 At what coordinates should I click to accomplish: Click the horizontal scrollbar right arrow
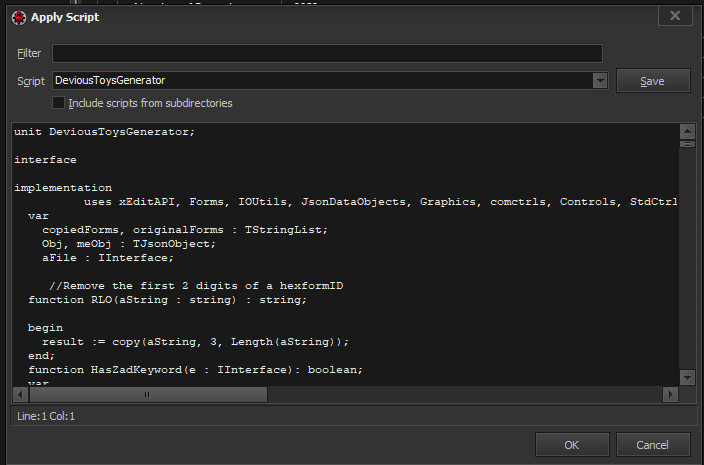point(670,395)
